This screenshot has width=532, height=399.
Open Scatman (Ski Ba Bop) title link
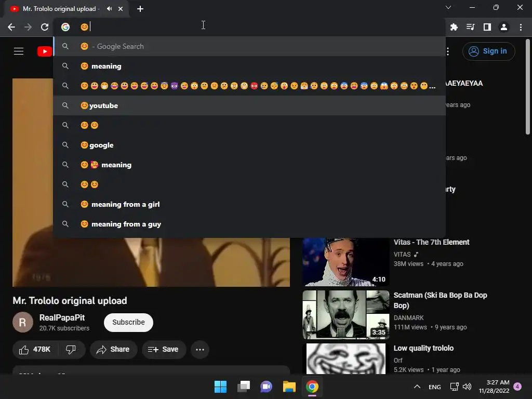coord(440,300)
